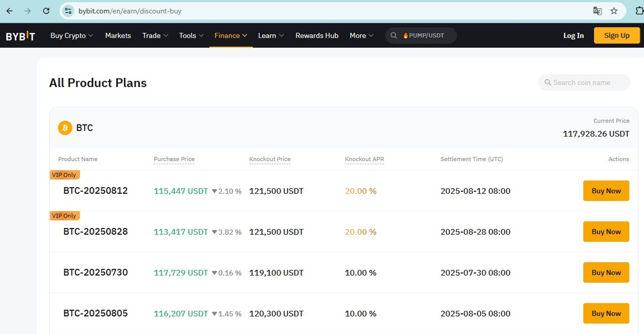This screenshot has height=334, width=644.
Task: Expand the More dropdown menu
Action: [x=362, y=36]
